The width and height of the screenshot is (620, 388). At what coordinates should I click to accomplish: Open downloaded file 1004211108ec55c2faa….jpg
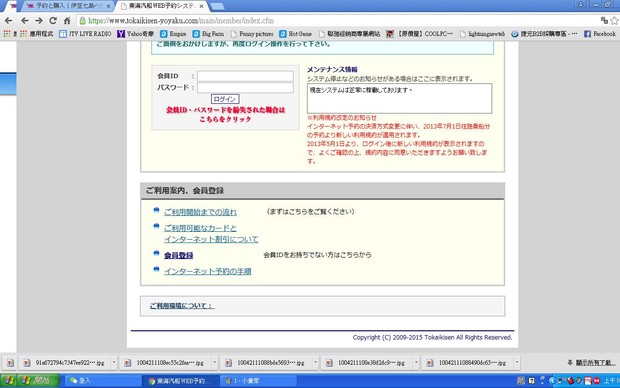point(166,363)
